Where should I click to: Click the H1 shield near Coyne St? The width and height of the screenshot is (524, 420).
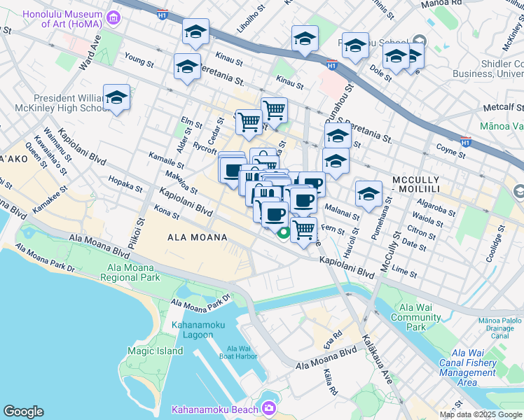[466, 142]
